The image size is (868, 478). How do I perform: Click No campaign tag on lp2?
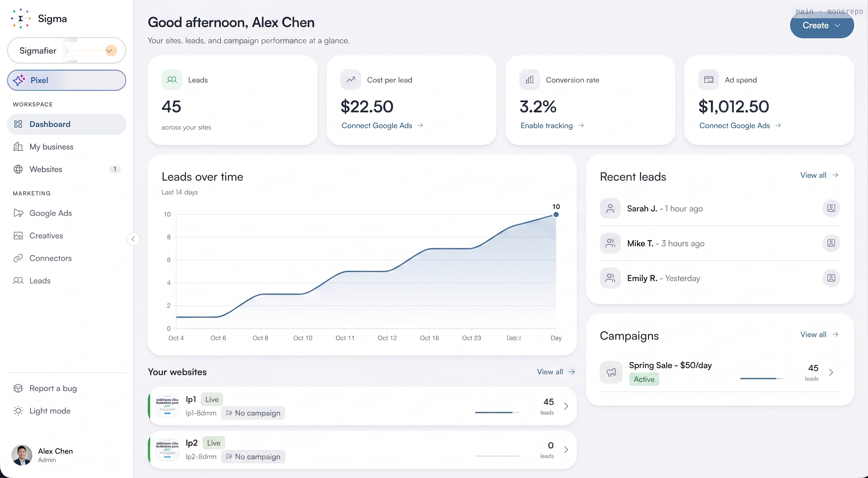[x=253, y=457]
